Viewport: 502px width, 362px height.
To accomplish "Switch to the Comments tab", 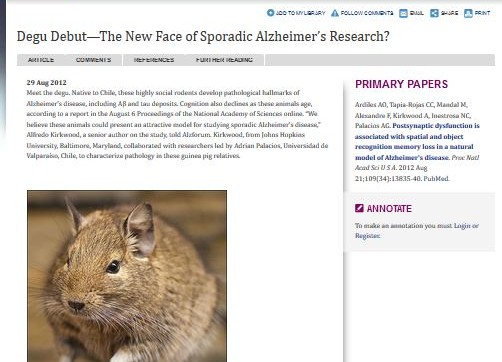I will [93, 60].
